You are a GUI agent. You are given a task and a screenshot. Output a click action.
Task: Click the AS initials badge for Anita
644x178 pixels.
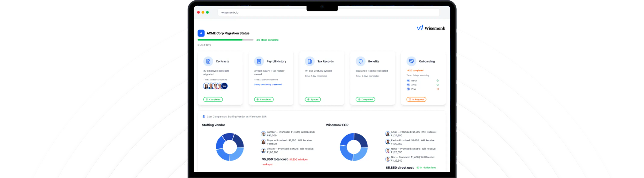408,85
